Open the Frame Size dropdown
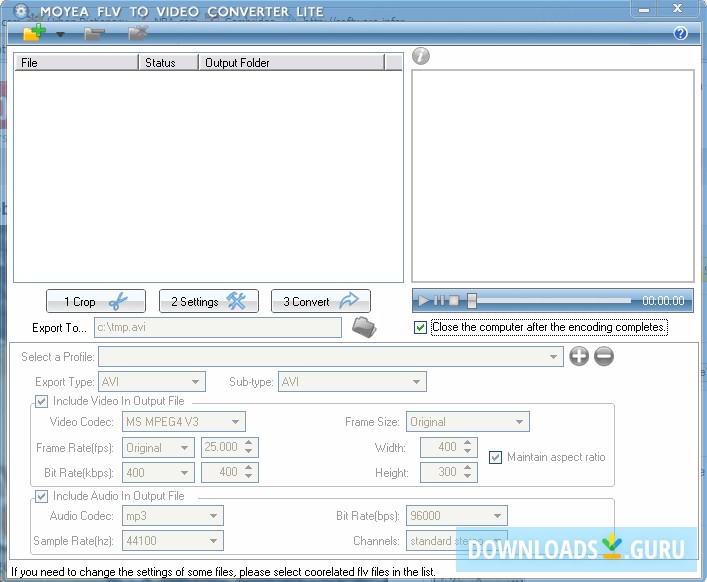The height and width of the screenshot is (582, 707). [468, 422]
